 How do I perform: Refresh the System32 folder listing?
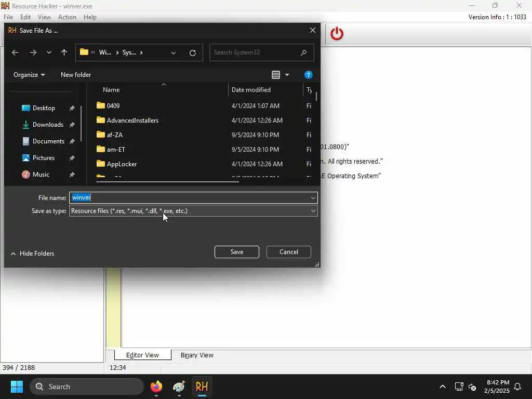[x=192, y=53]
